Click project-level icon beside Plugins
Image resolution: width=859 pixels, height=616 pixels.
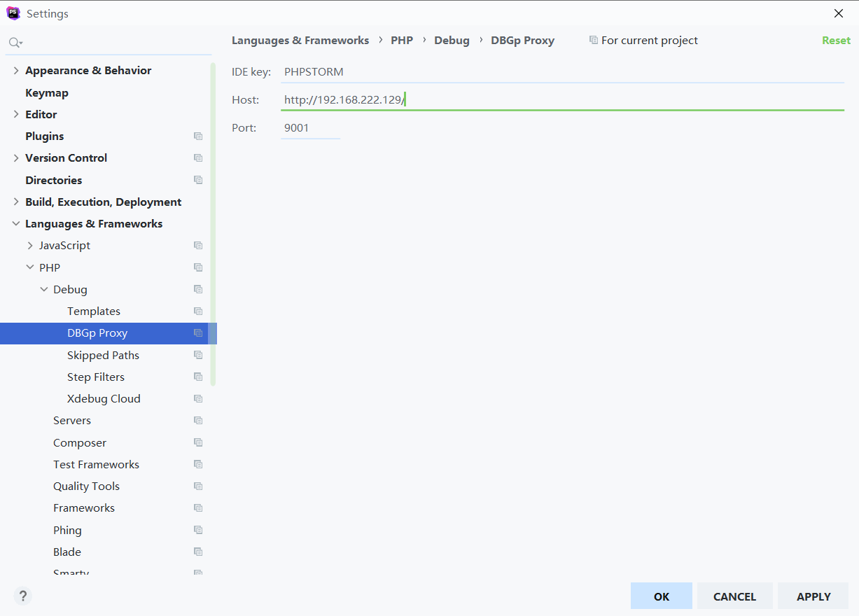click(198, 136)
